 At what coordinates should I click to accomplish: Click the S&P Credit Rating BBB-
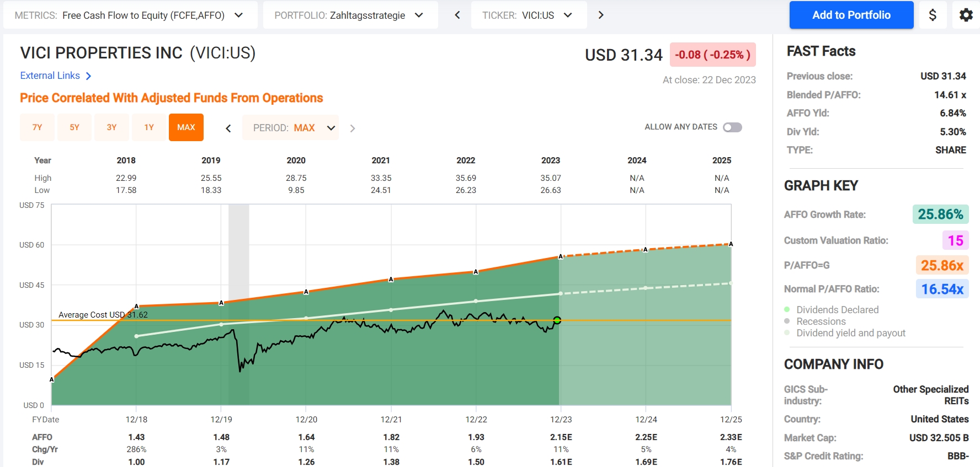958,456
